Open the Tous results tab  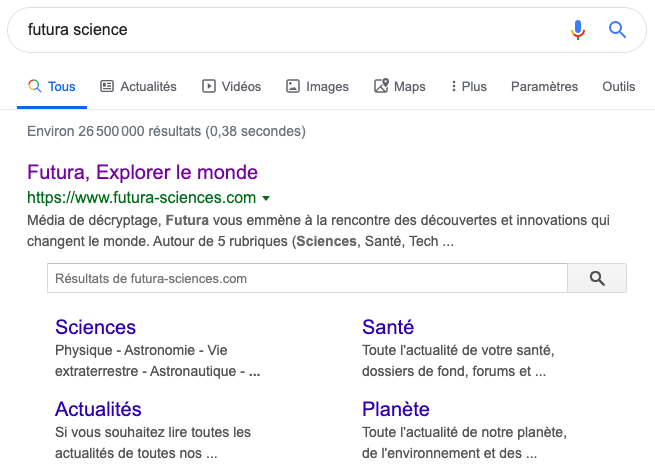pos(52,86)
